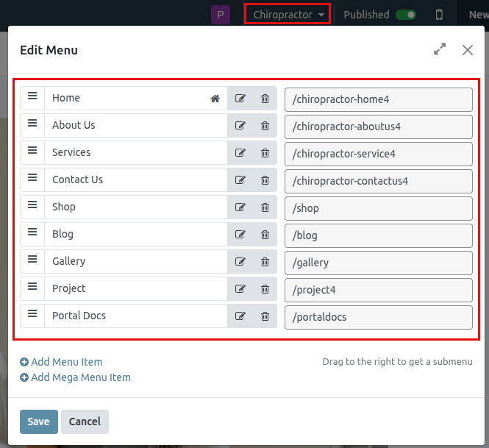
Task: Delete the Blog menu item
Action: pyautogui.click(x=265, y=235)
